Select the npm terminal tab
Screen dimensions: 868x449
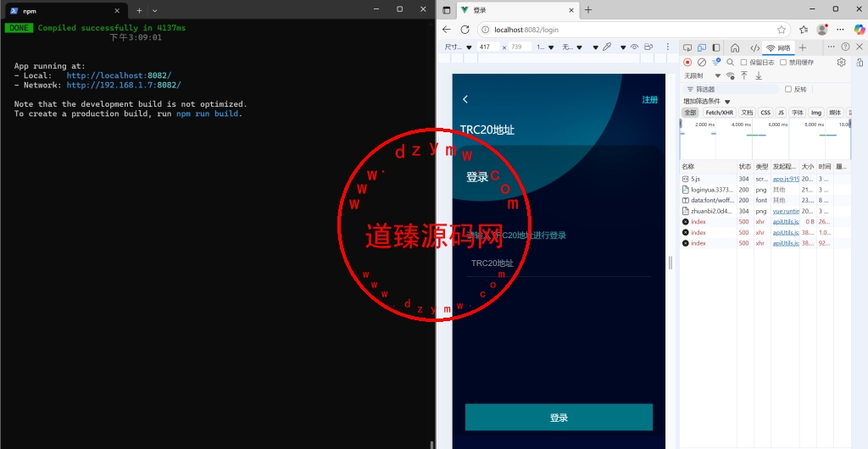coord(66,10)
